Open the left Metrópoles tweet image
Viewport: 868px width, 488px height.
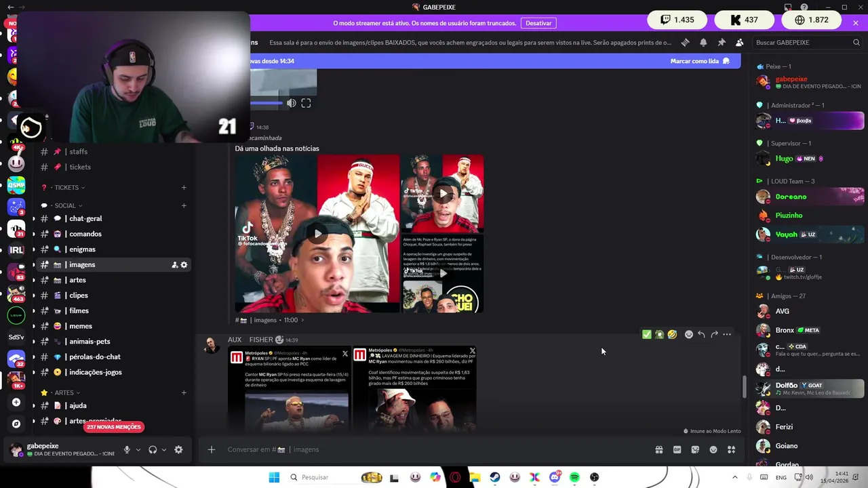click(x=290, y=388)
